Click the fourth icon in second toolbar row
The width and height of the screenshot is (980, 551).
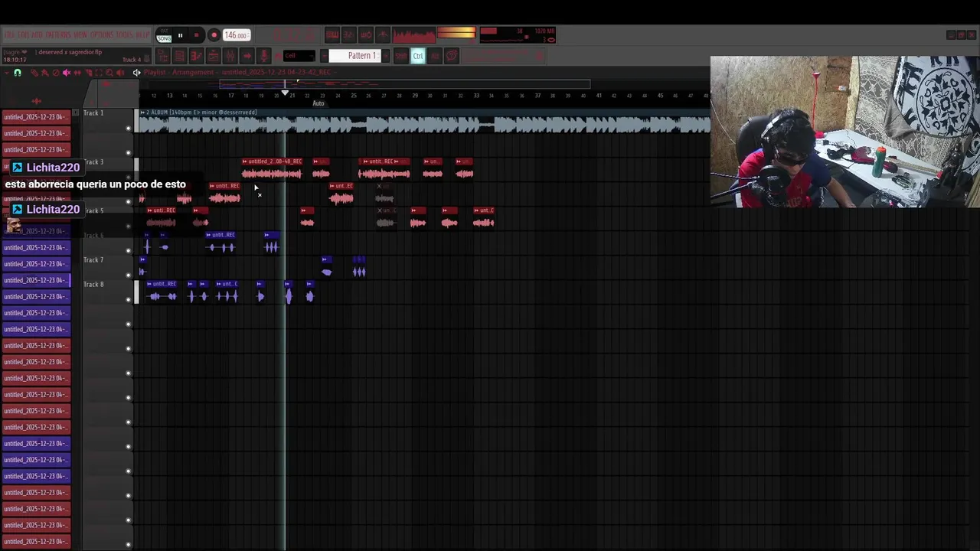[213, 56]
